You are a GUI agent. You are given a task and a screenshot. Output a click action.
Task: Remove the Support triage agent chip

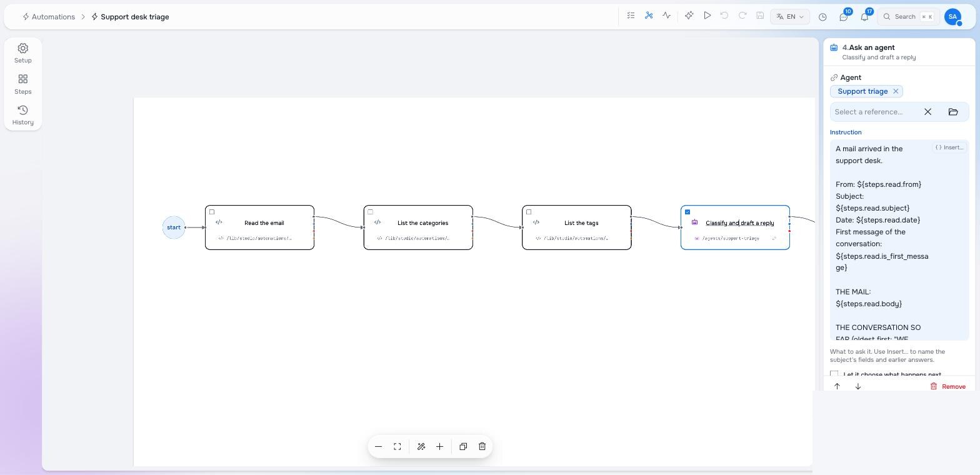click(896, 91)
